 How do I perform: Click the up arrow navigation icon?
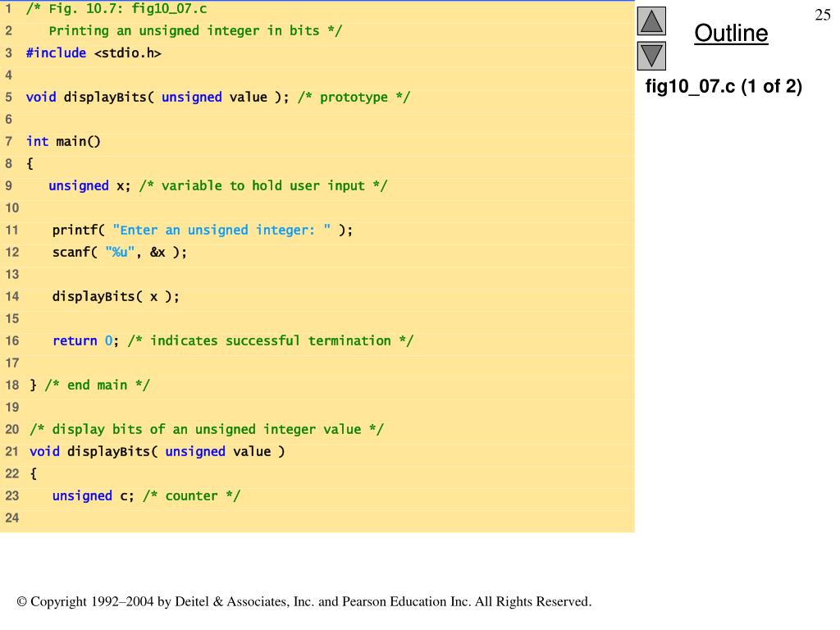point(651,21)
